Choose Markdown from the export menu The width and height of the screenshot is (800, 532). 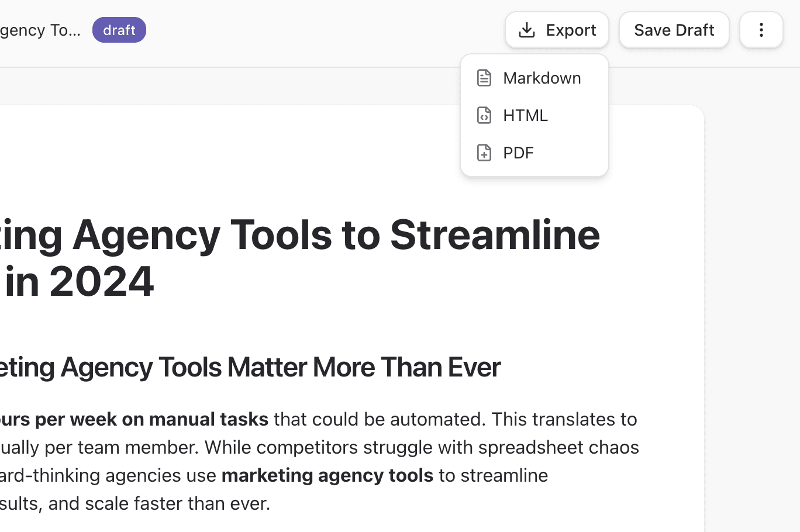(542, 78)
